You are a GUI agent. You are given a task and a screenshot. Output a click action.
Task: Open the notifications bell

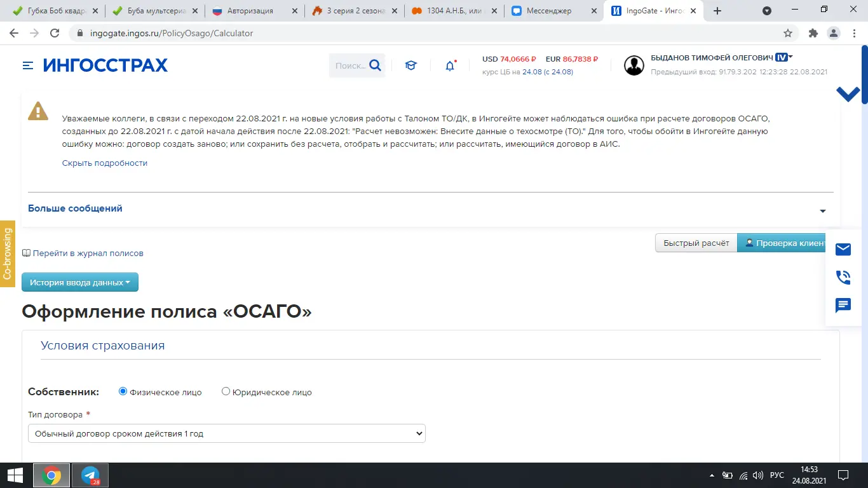point(450,65)
